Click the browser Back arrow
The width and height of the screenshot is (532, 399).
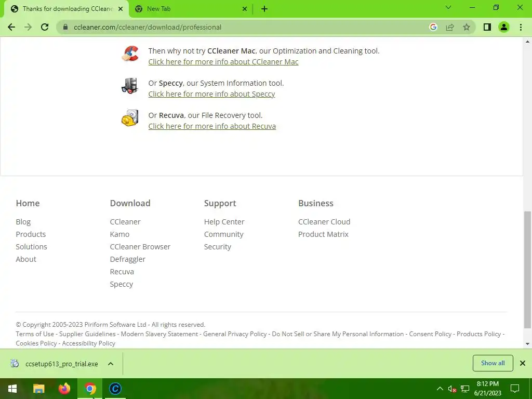(x=11, y=27)
